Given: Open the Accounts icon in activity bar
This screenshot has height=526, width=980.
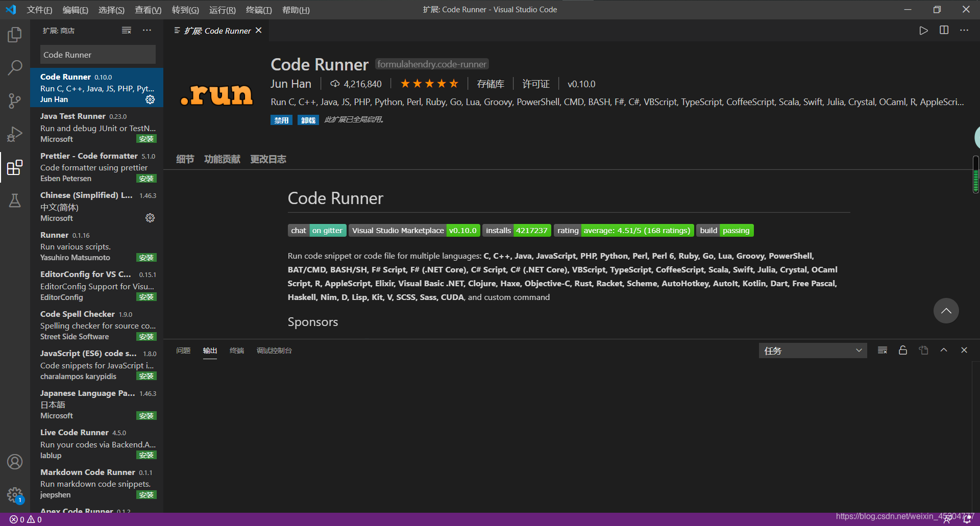Looking at the screenshot, I should (15, 462).
